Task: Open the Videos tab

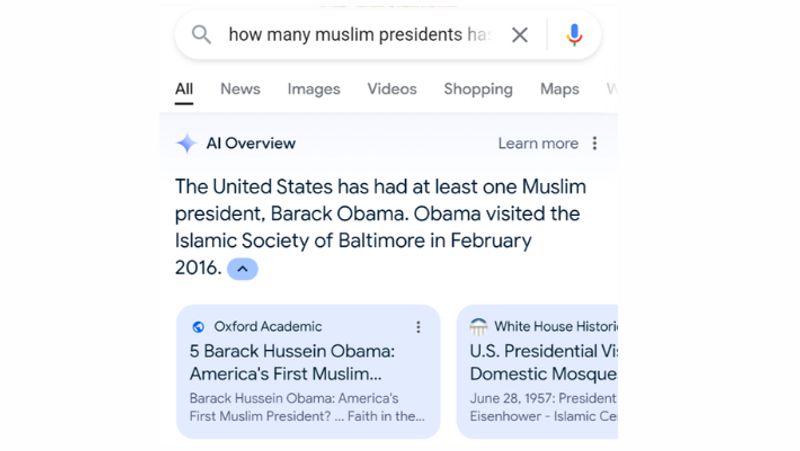Action: 392,89
